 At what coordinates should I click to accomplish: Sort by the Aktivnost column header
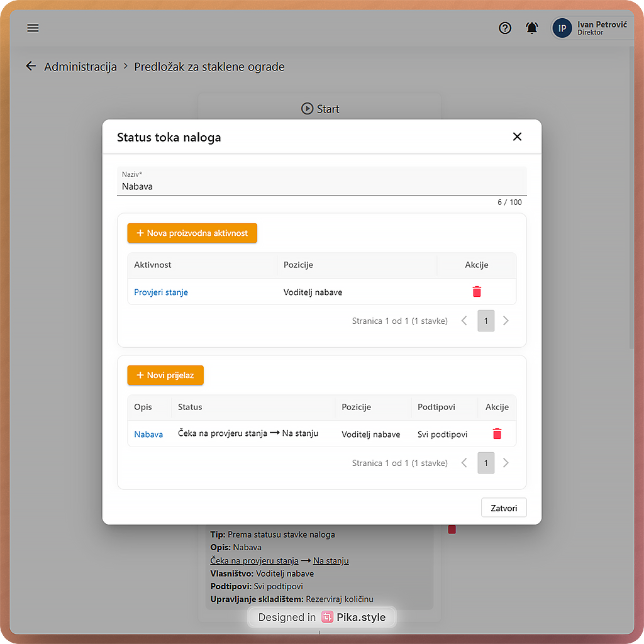click(x=153, y=265)
